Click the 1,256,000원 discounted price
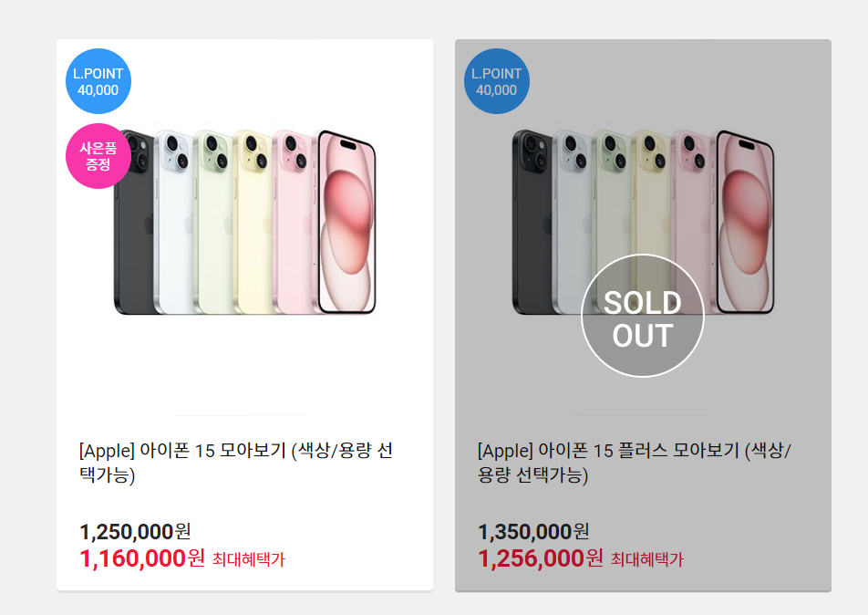 tap(541, 558)
